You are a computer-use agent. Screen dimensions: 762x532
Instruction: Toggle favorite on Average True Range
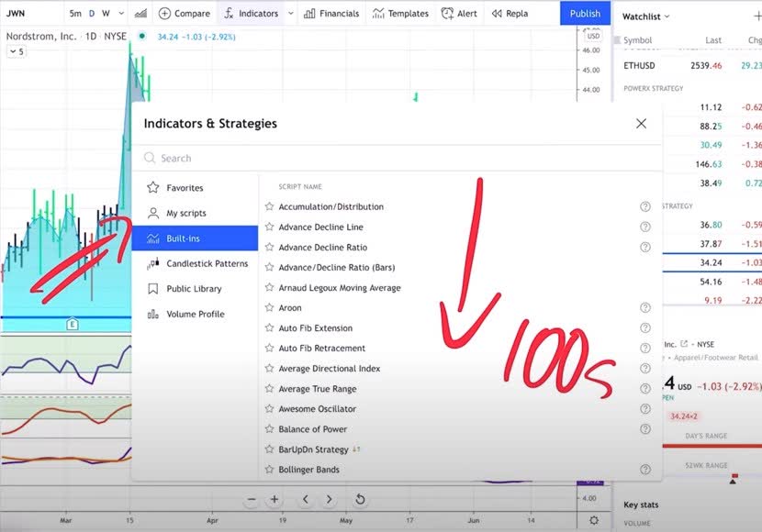pos(268,388)
